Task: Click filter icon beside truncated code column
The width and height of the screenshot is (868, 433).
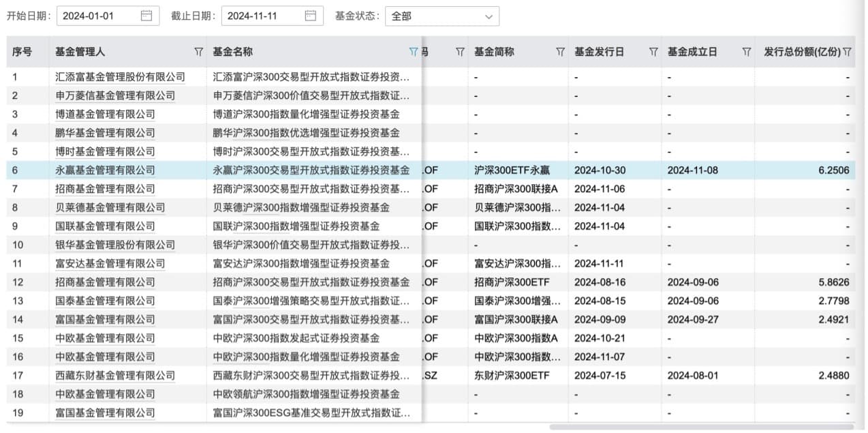Action: click(460, 52)
